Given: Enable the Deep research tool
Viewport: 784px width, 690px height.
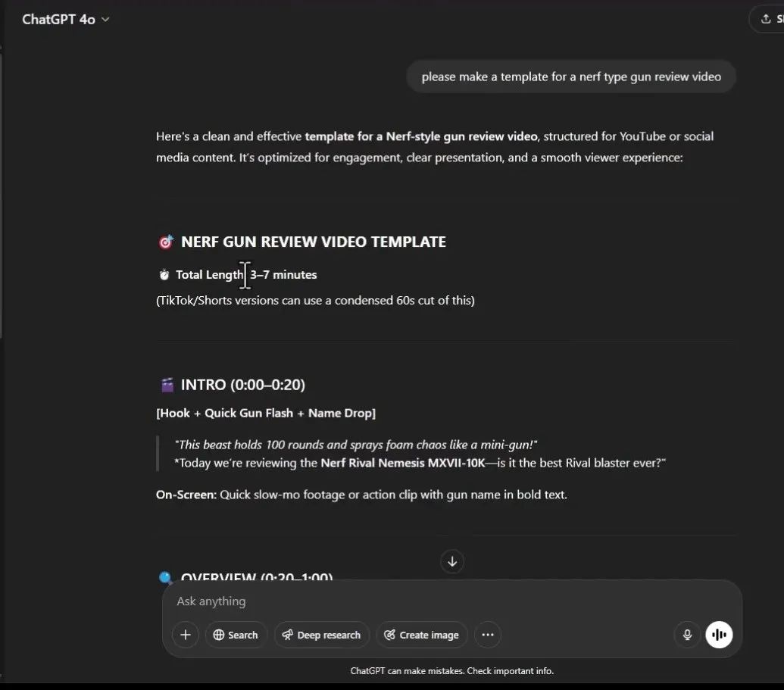Looking at the screenshot, I should click(321, 635).
